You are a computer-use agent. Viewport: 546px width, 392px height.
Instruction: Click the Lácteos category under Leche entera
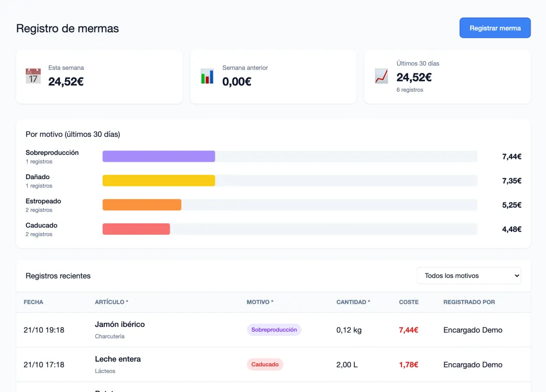pos(105,371)
